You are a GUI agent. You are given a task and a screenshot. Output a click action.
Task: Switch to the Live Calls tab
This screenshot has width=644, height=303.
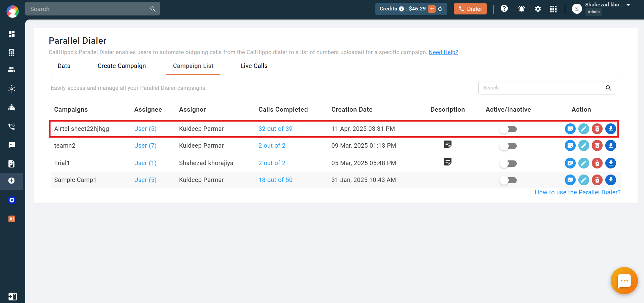pyautogui.click(x=254, y=66)
